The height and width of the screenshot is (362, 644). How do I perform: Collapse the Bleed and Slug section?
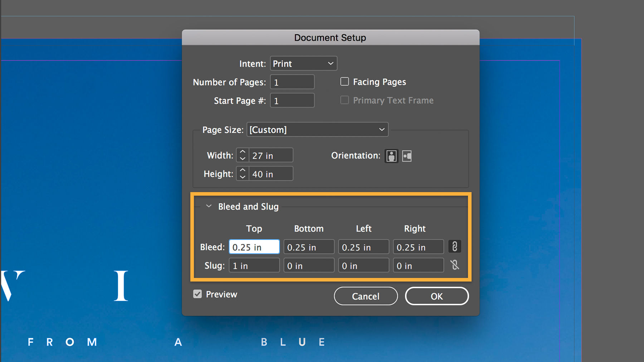(x=209, y=206)
